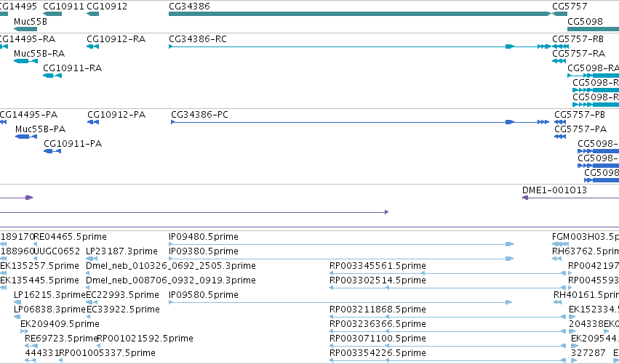Click the Muc55B gene label
This screenshot has height=364, width=619.
[x=31, y=21]
